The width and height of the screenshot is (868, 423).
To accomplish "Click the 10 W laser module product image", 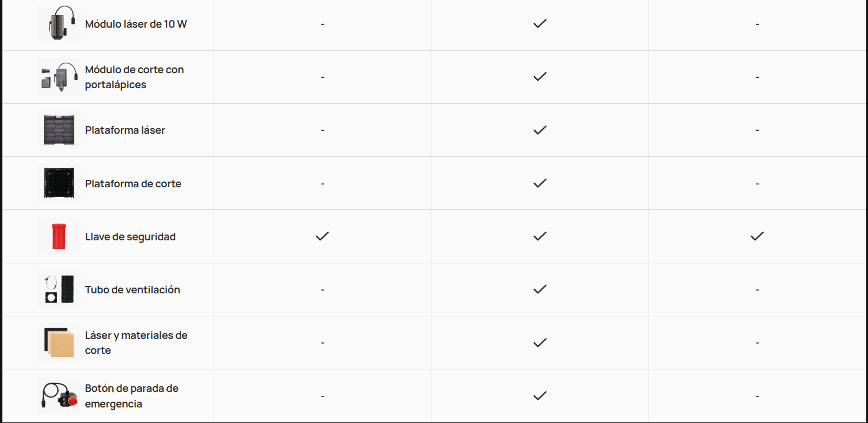I will pyautogui.click(x=59, y=24).
